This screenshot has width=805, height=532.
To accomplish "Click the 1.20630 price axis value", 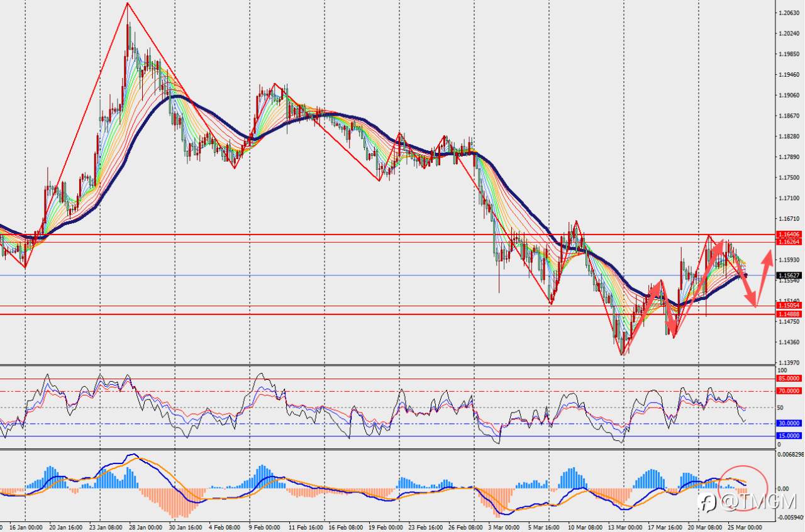I will [x=790, y=13].
